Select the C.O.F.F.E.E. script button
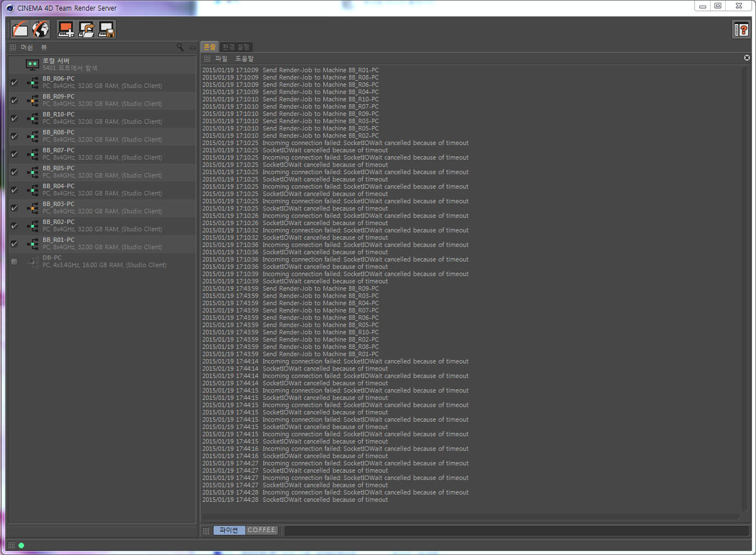This screenshot has height=555, width=756. [x=262, y=530]
